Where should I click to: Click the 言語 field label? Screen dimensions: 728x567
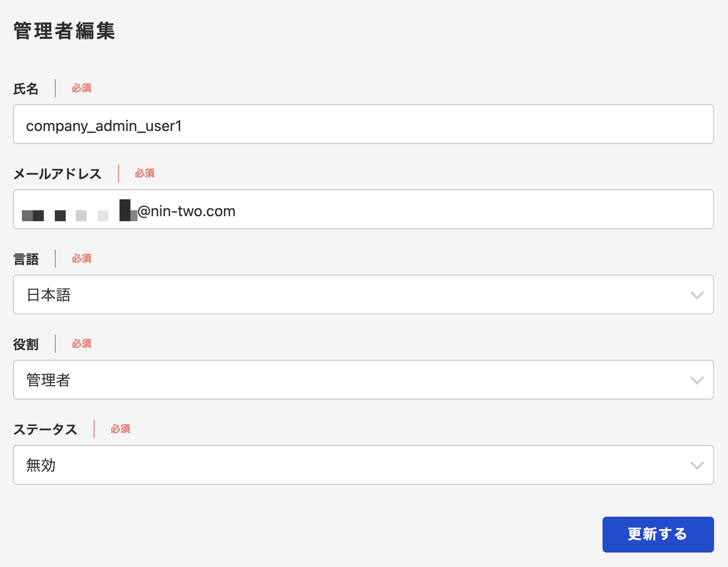click(26, 259)
